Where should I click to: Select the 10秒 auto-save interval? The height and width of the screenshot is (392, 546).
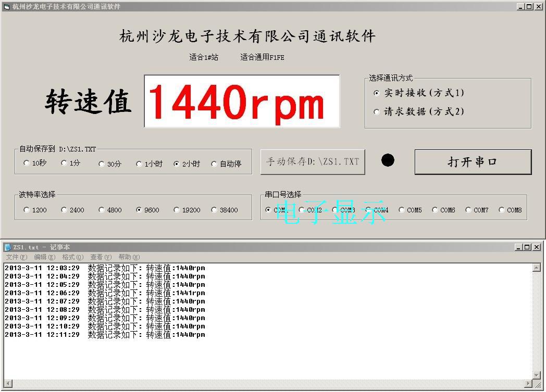26,163
